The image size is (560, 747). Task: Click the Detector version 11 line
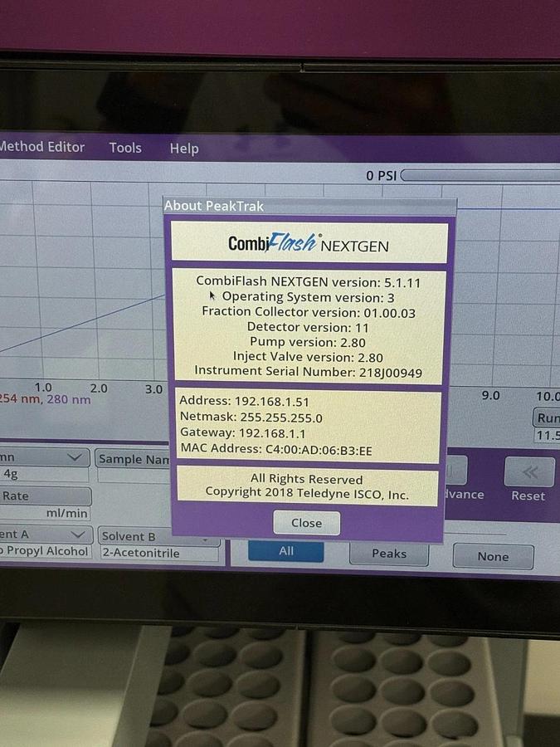tap(308, 327)
